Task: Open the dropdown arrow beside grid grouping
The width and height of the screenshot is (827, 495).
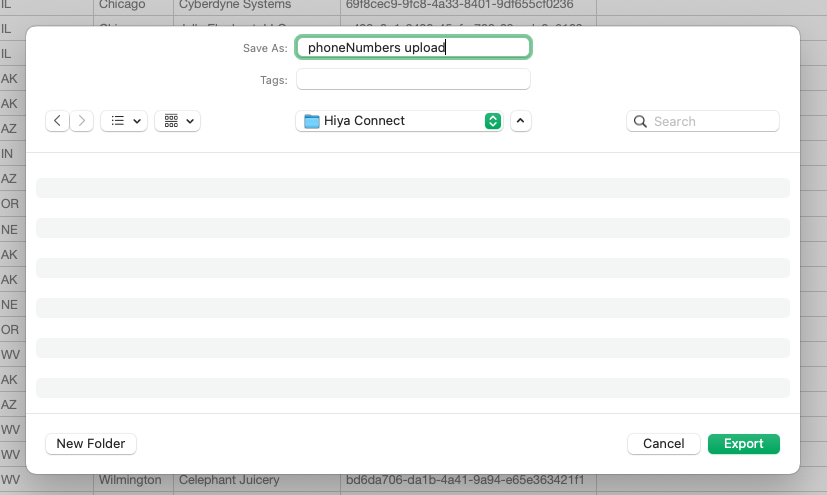Action: tap(190, 121)
